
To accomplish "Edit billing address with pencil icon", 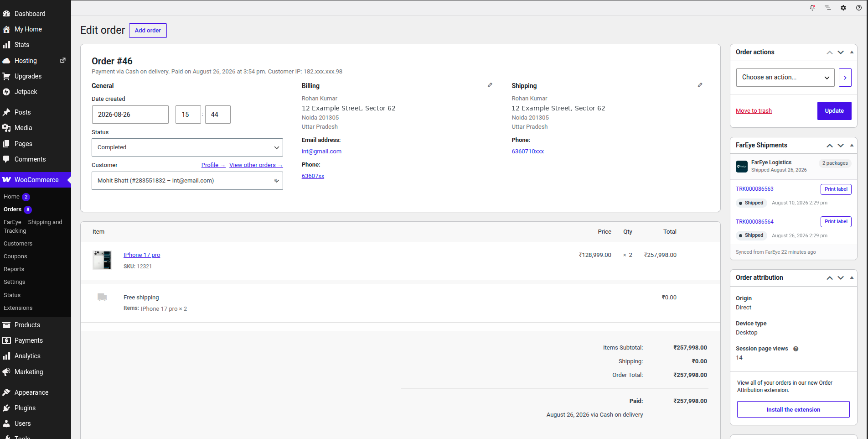I will pos(490,85).
